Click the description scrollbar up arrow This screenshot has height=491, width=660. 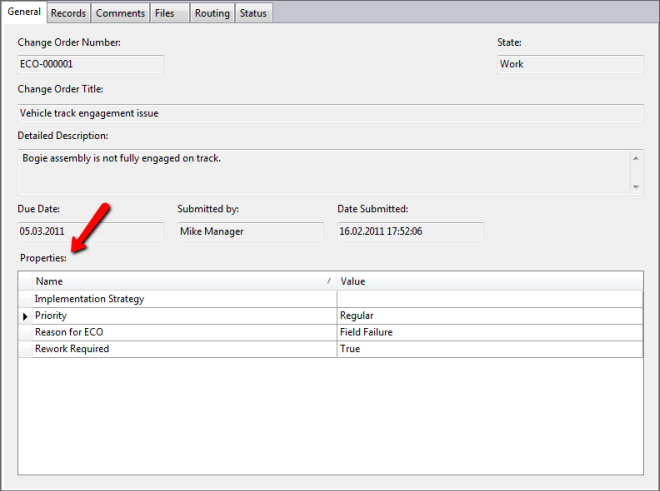click(x=636, y=158)
